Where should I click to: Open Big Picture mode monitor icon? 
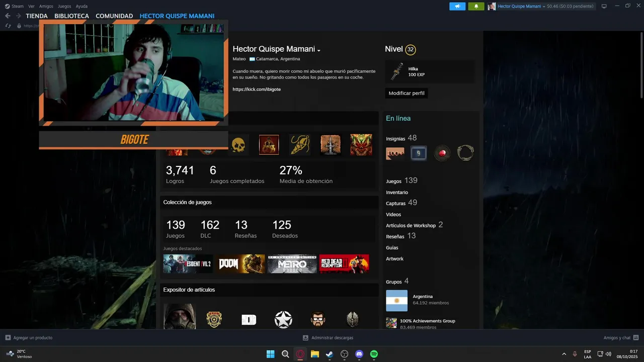604,6
